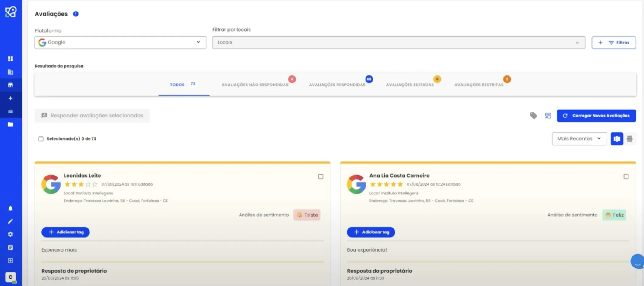The width and height of the screenshot is (644, 286).
Task: Switch to Avaliações Editadas tab
Action: (x=410, y=85)
